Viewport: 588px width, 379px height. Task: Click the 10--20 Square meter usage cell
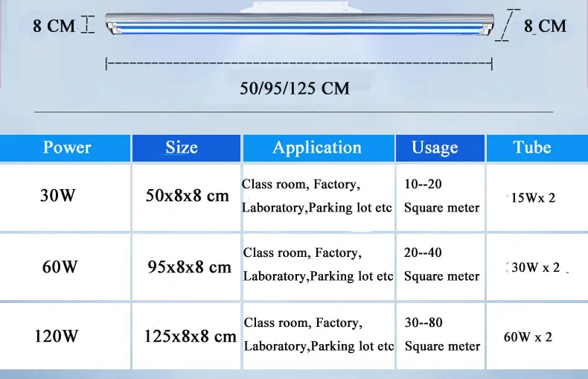(x=441, y=195)
